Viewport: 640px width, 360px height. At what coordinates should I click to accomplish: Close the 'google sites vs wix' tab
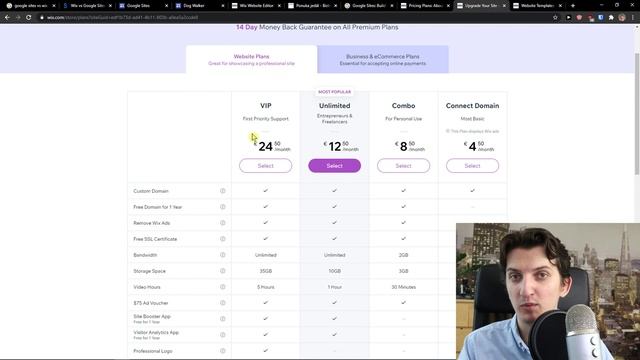point(54,6)
